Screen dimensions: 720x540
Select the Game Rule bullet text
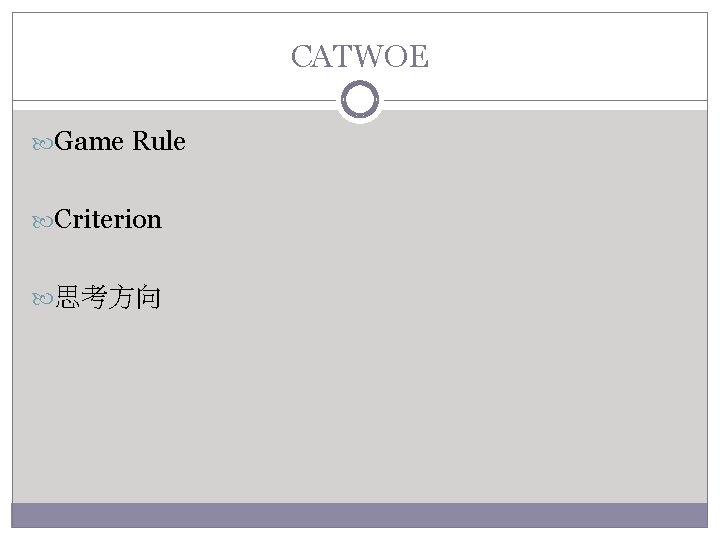(x=120, y=142)
